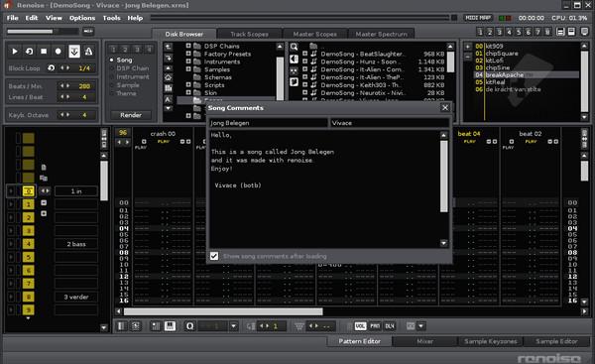Switch to the Track Scopes tab
Image resolution: width=595 pixels, height=364 pixels.
[249, 34]
